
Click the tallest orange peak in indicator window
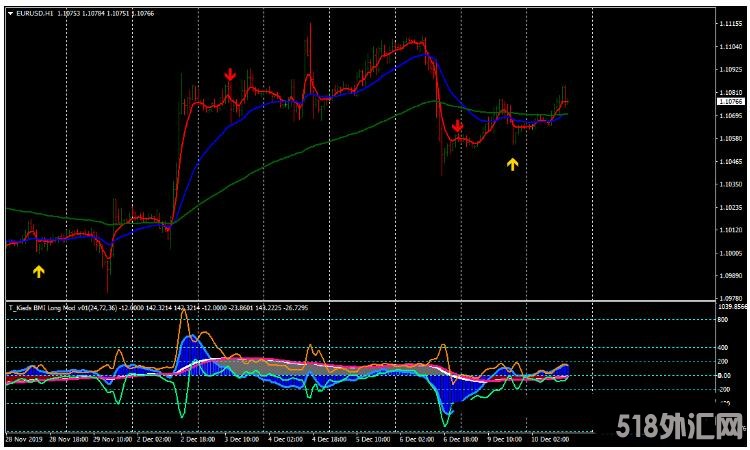tap(183, 313)
